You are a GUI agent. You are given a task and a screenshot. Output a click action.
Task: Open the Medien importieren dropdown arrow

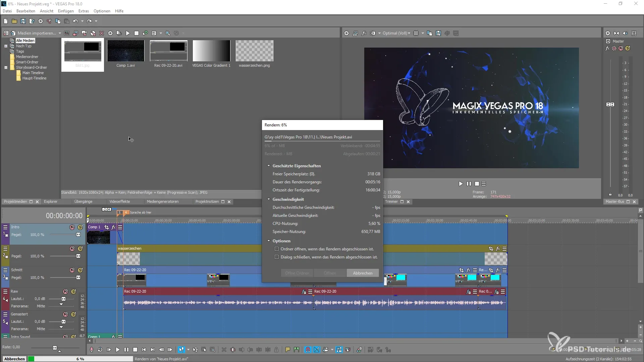(60, 33)
